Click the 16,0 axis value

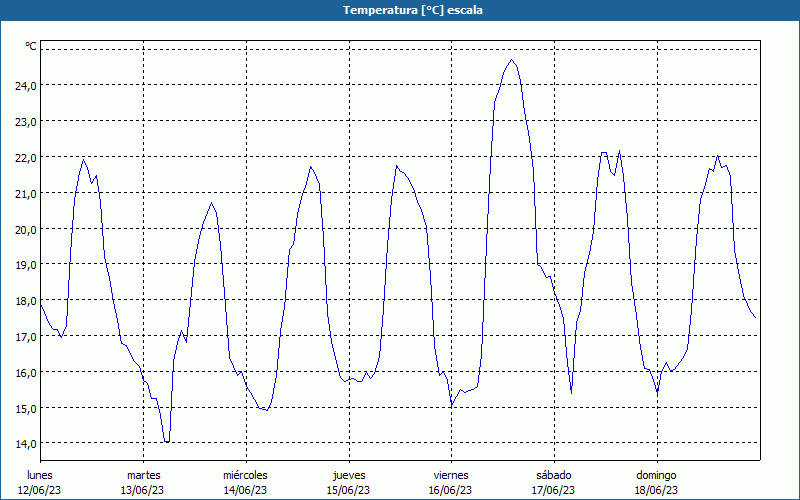point(26,373)
